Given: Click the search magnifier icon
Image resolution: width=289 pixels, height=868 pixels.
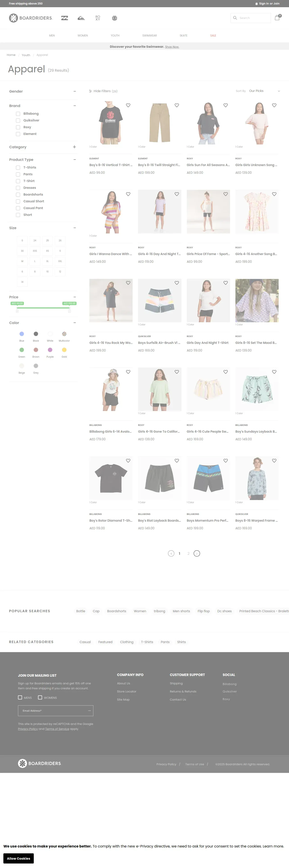Looking at the screenshot, I should [235, 18].
